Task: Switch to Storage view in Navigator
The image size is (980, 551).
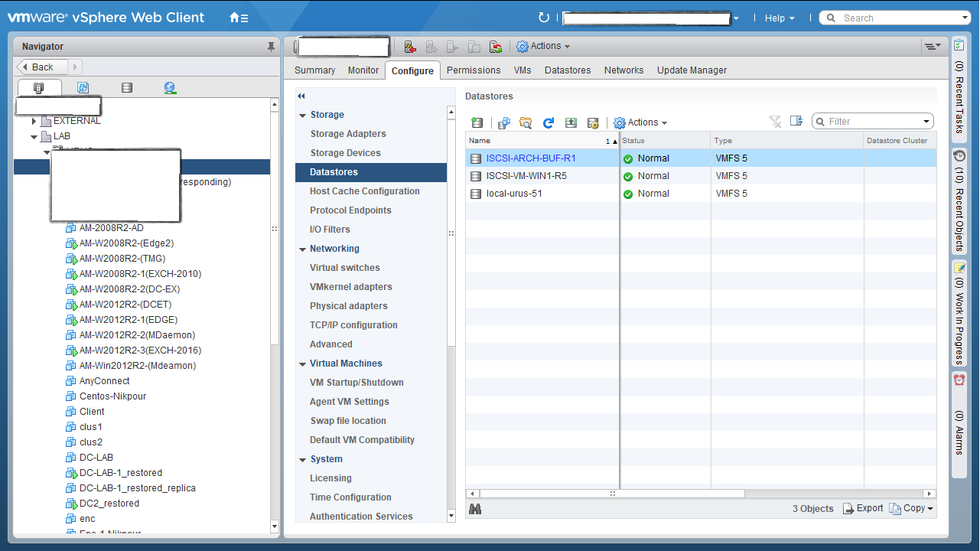Action: 127,88
